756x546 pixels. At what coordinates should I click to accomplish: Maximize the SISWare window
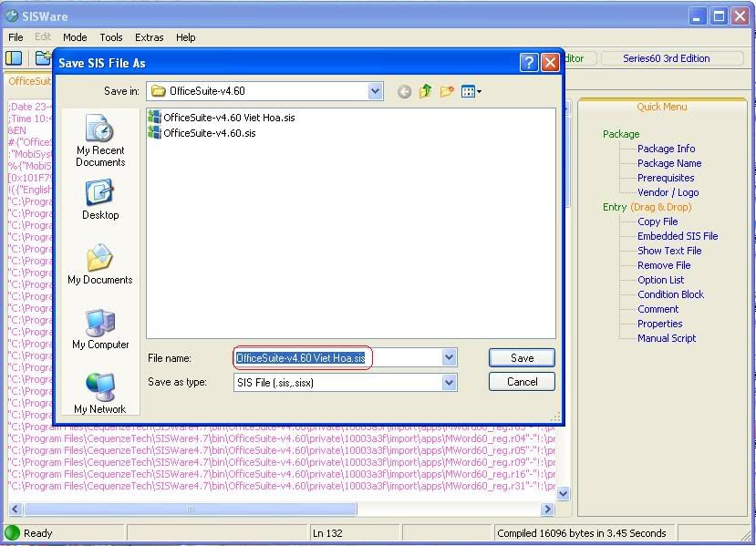[x=719, y=16]
